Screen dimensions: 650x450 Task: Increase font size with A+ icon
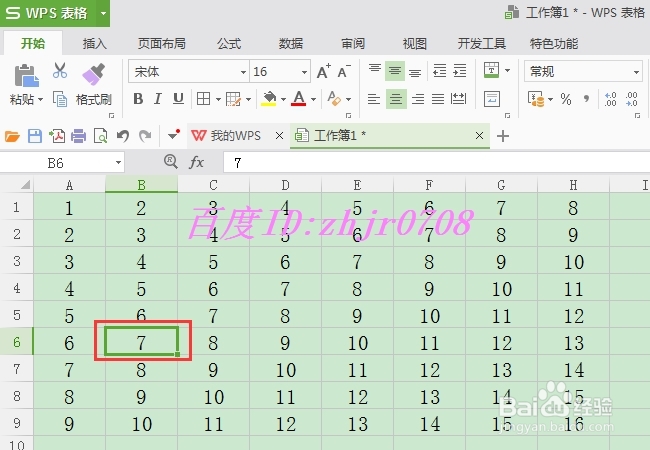coord(324,71)
